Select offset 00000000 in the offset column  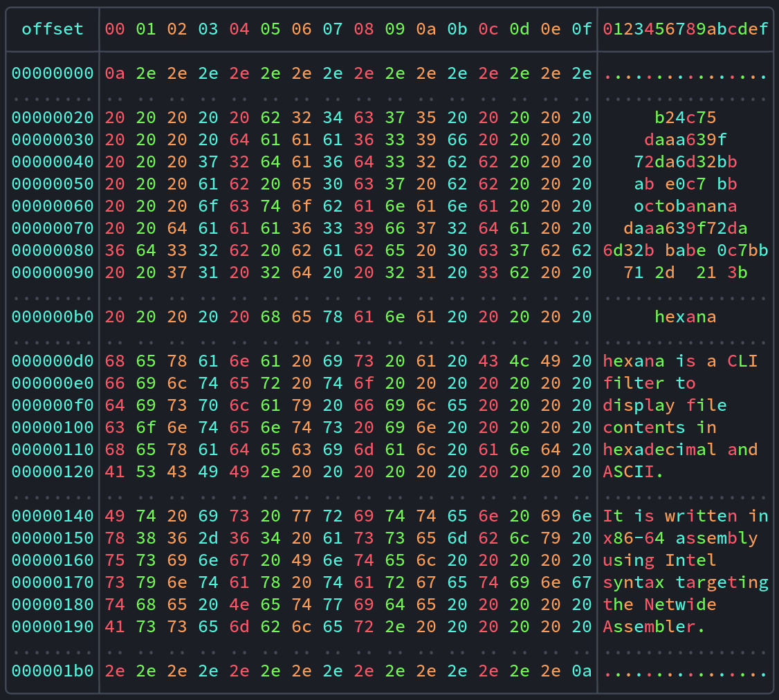(53, 73)
